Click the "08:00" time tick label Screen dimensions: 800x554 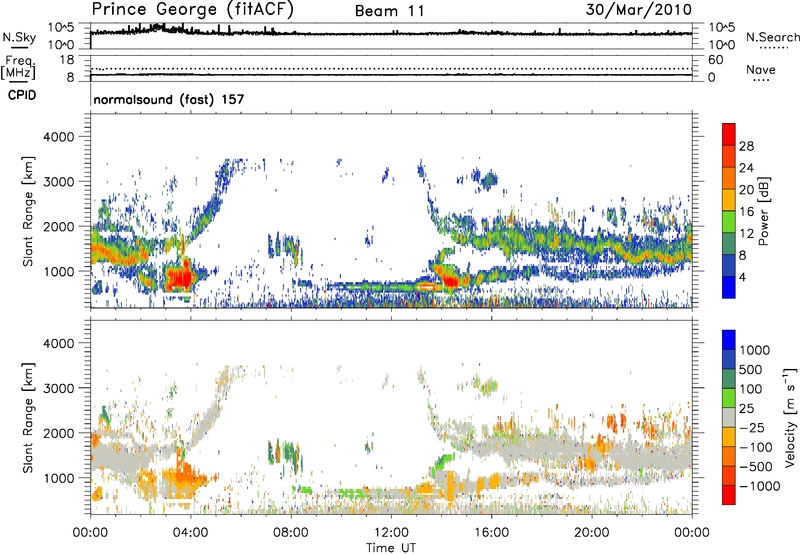coord(291,533)
